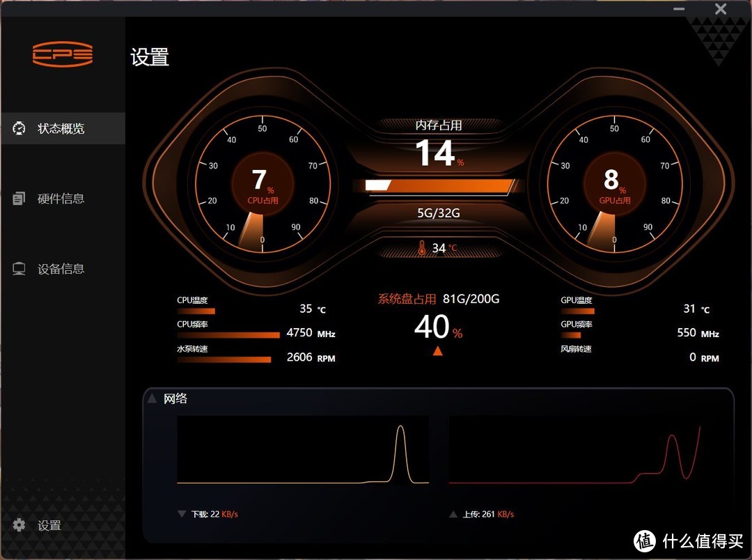Click the download network graph
752x560 pixels.
[303, 450]
